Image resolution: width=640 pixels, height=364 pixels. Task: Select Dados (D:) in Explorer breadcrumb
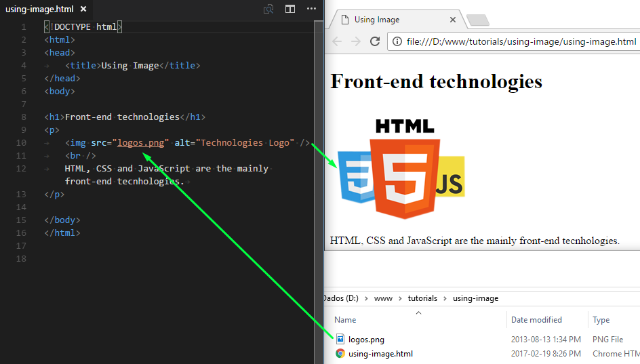(341, 298)
